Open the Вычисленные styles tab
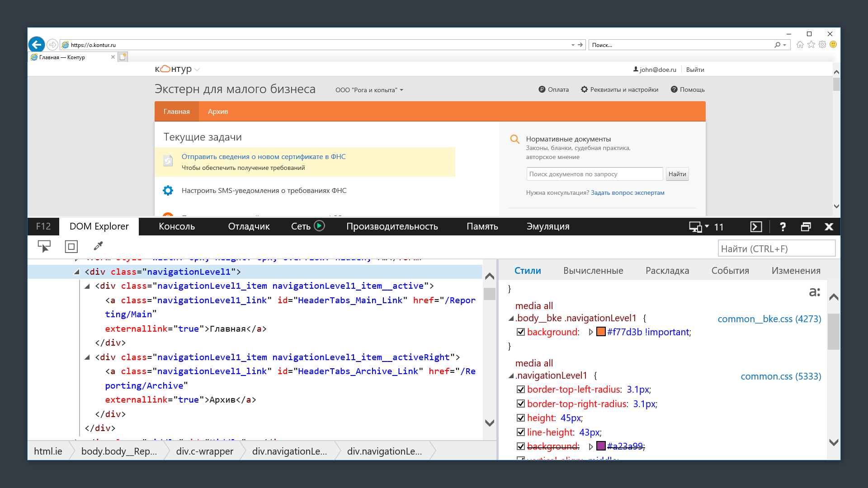The width and height of the screenshot is (868, 488). (593, 271)
